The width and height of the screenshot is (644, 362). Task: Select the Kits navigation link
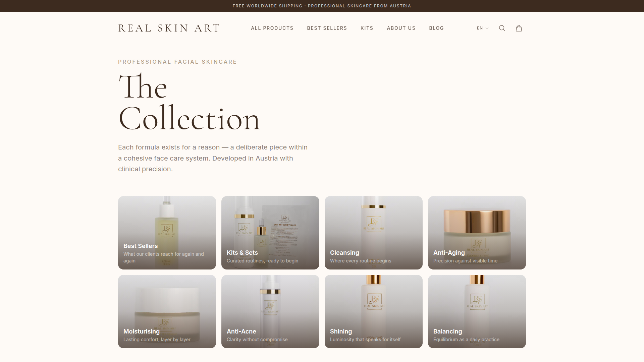pyautogui.click(x=367, y=28)
